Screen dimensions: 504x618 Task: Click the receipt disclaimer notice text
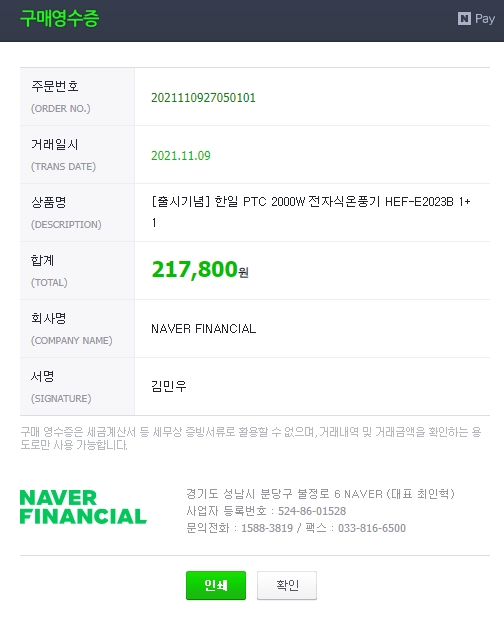point(251,438)
